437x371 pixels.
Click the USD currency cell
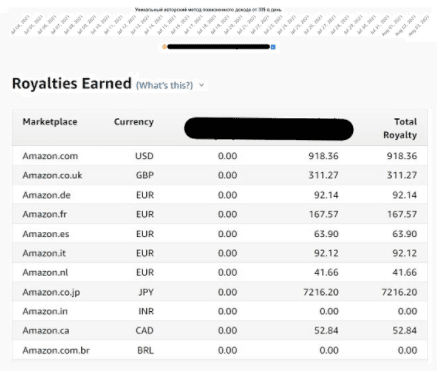[x=144, y=156]
